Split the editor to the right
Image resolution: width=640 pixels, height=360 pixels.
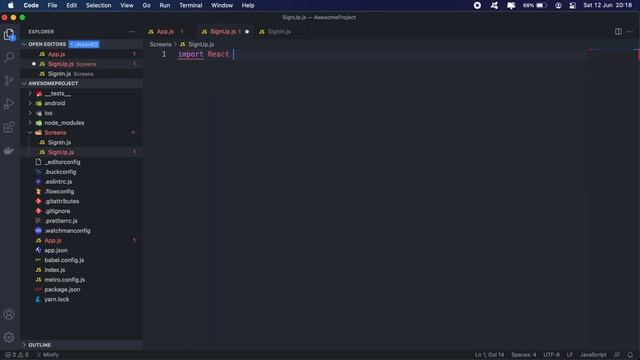click(x=618, y=31)
